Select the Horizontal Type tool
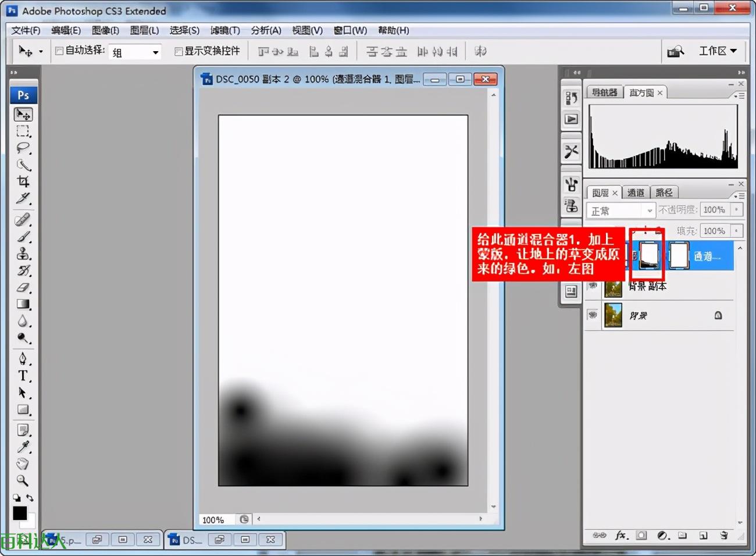 click(x=23, y=376)
